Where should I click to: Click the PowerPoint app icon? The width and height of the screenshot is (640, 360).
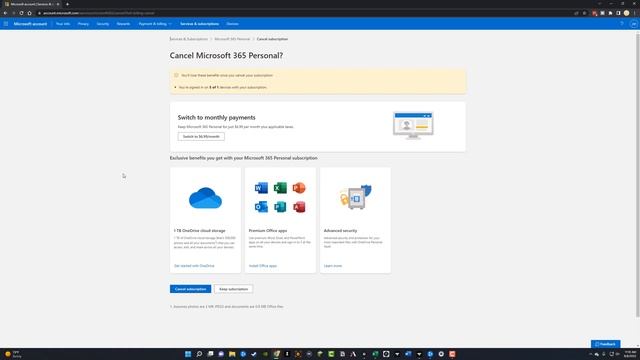tap(299, 188)
